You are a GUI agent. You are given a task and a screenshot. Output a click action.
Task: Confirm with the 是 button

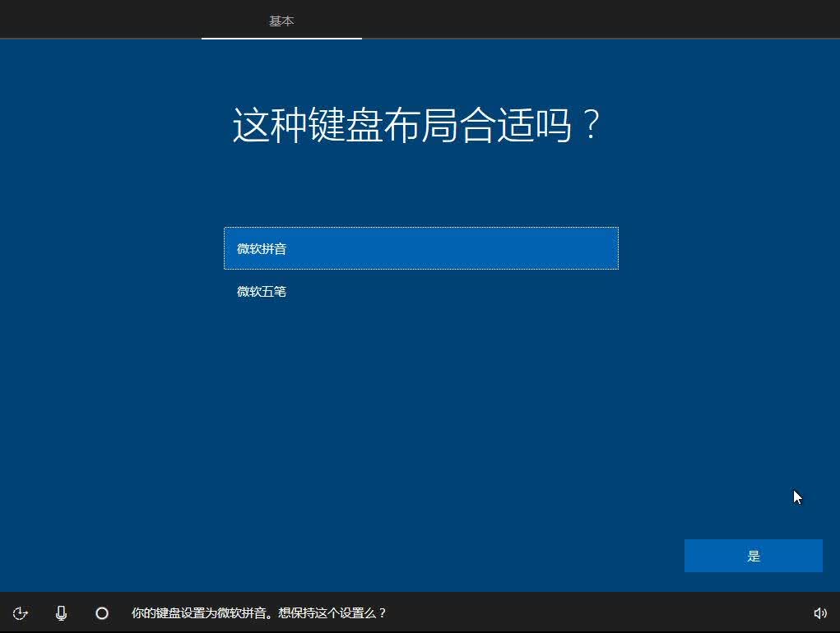[754, 556]
